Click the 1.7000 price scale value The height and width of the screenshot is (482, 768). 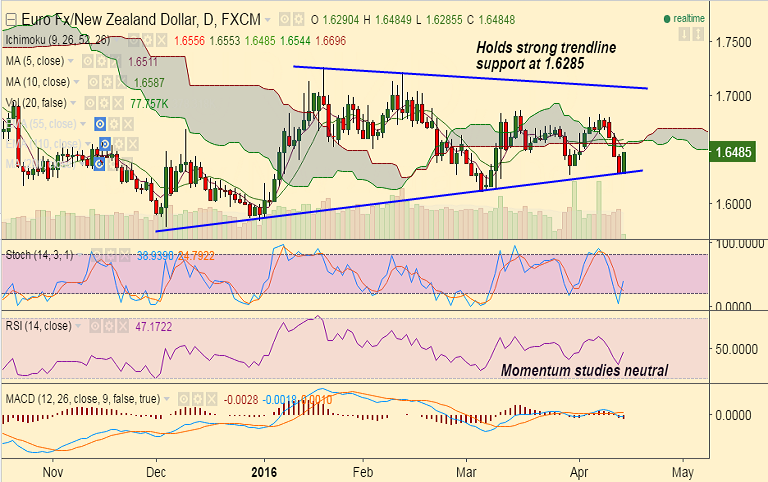point(733,96)
